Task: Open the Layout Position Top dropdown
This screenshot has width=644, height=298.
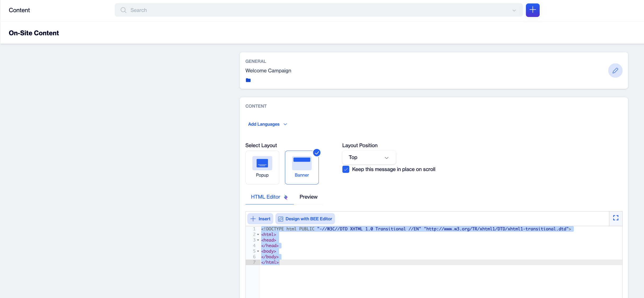Action: pos(369,157)
